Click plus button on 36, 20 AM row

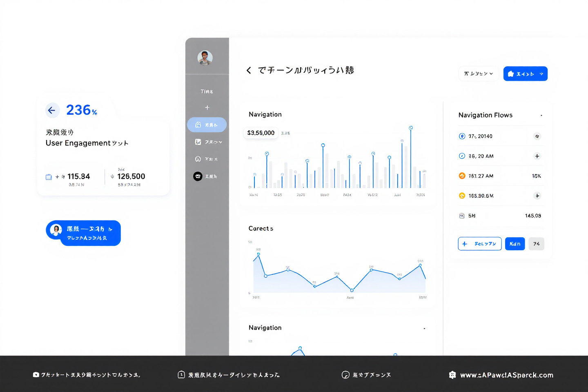point(537,156)
